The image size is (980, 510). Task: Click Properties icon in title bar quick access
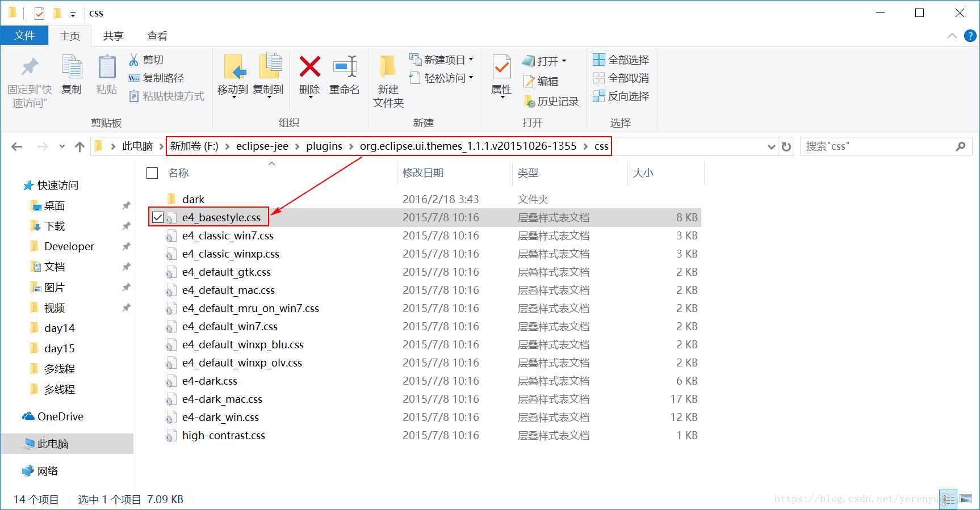pyautogui.click(x=39, y=13)
